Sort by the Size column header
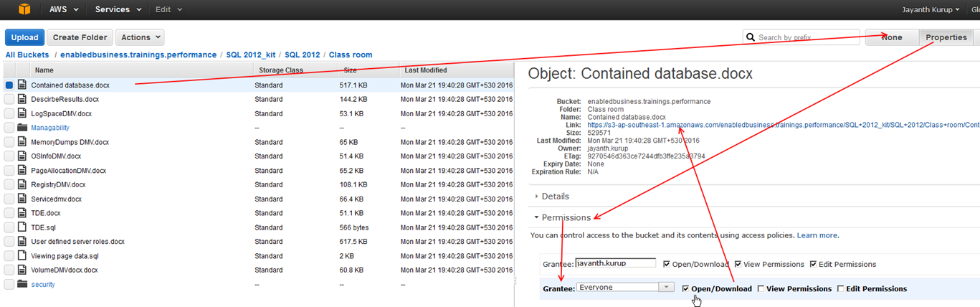This screenshot has width=980, height=307. click(350, 70)
